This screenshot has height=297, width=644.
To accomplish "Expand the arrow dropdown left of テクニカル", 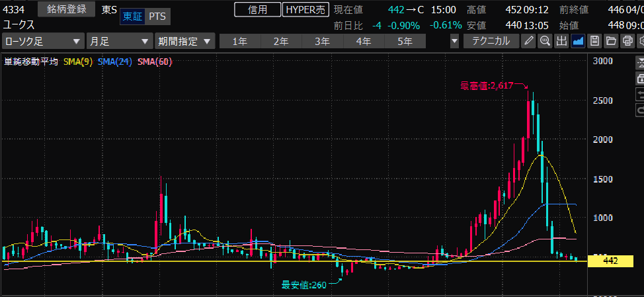I will point(454,42).
